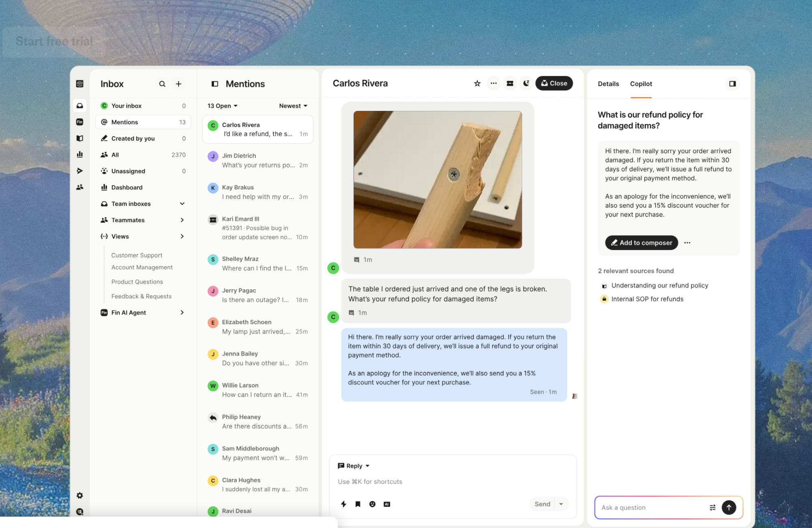
Task: Select All conversations in sidebar
Action: 143,155
